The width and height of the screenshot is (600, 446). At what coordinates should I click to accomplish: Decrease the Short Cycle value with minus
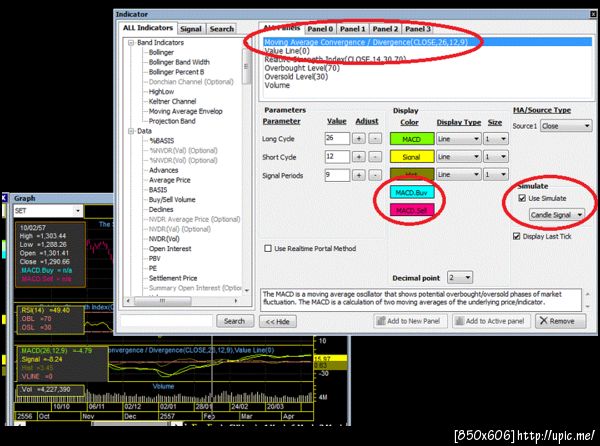pyautogui.click(x=375, y=157)
